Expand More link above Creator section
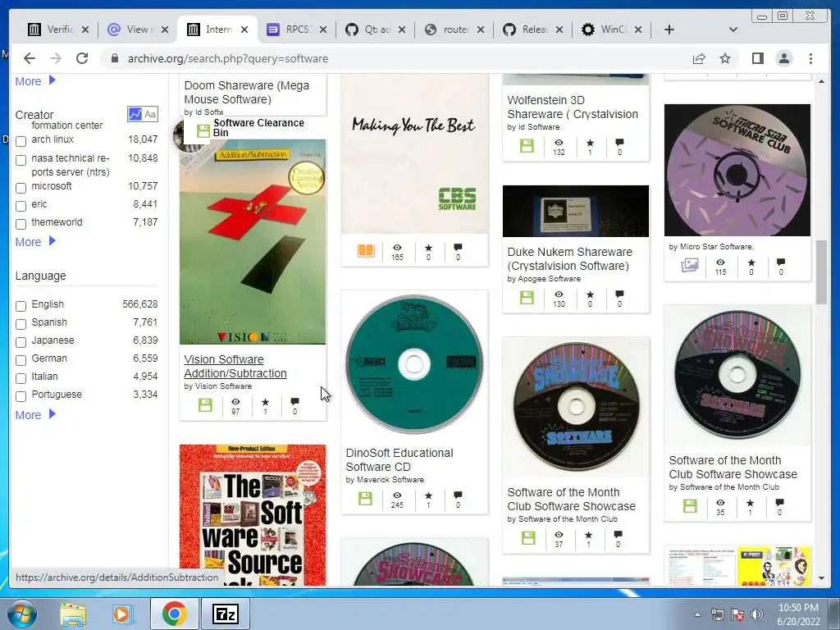 click(35, 81)
